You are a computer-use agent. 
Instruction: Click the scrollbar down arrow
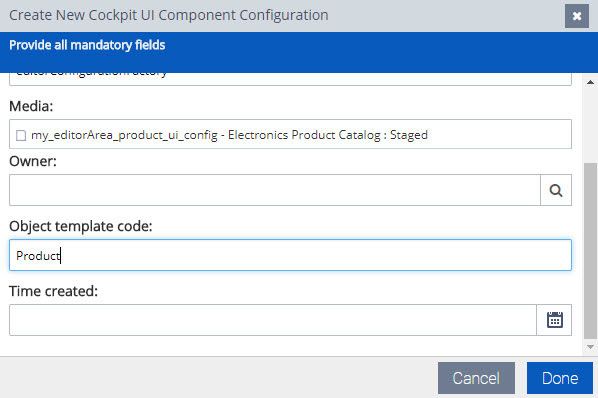pos(590,347)
